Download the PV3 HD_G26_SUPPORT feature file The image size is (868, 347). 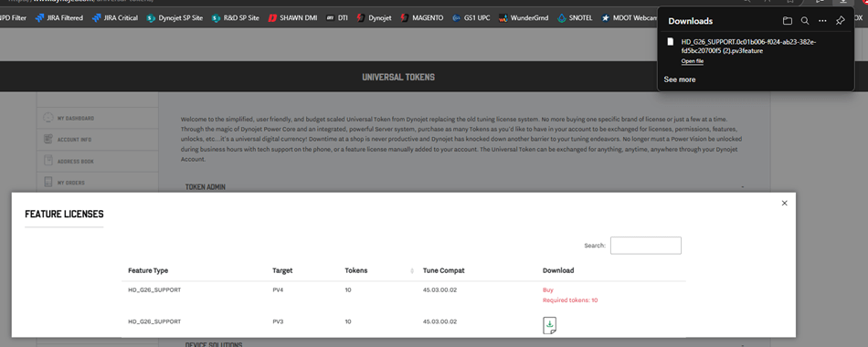[x=549, y=325]
